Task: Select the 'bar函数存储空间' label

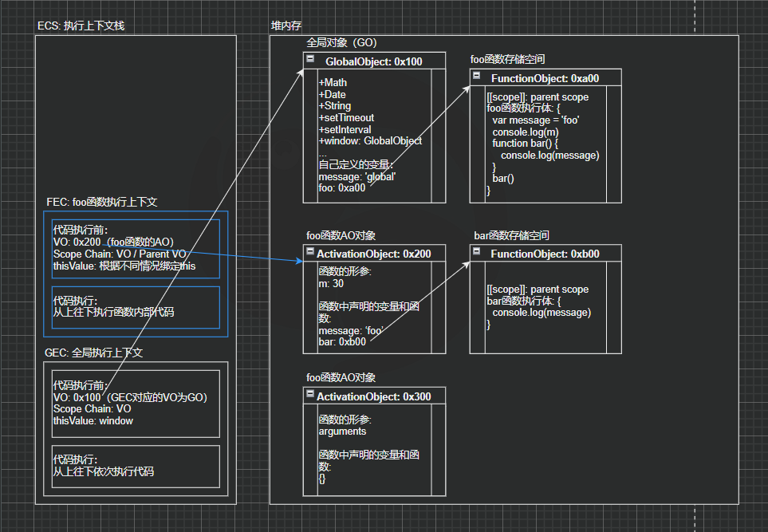Action: 511,235
